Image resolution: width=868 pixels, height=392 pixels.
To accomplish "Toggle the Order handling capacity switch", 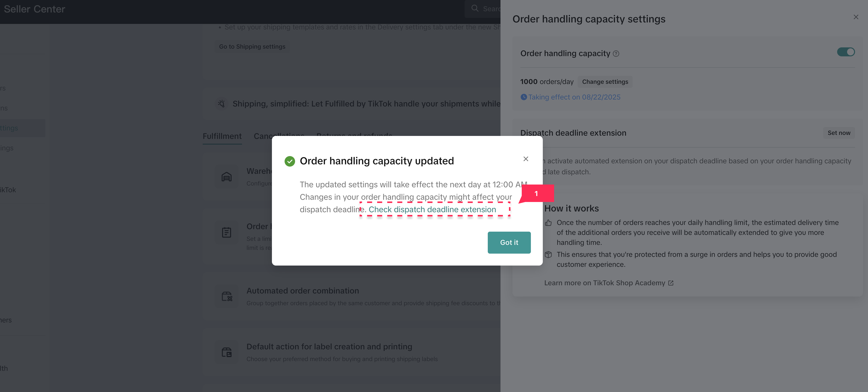I will tap(846, 52).
